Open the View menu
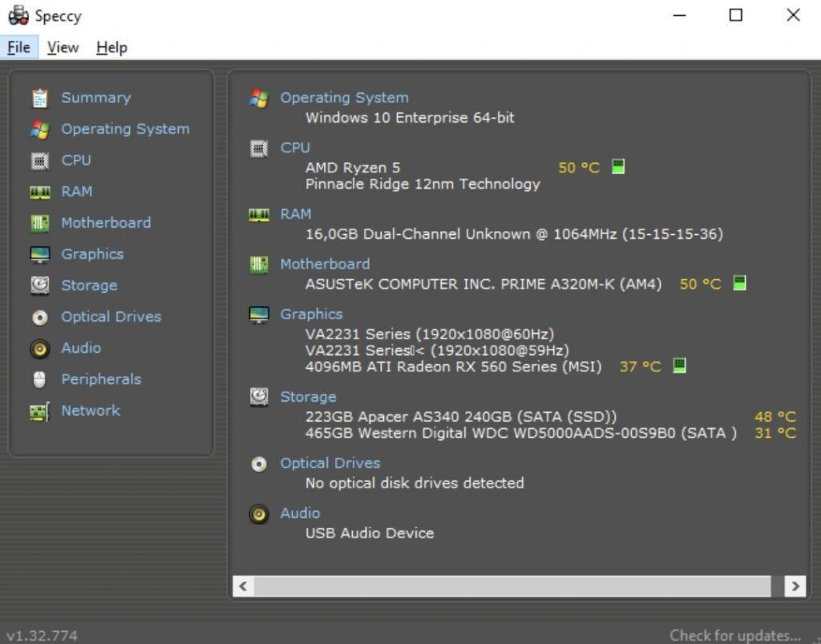 (63, 47)
